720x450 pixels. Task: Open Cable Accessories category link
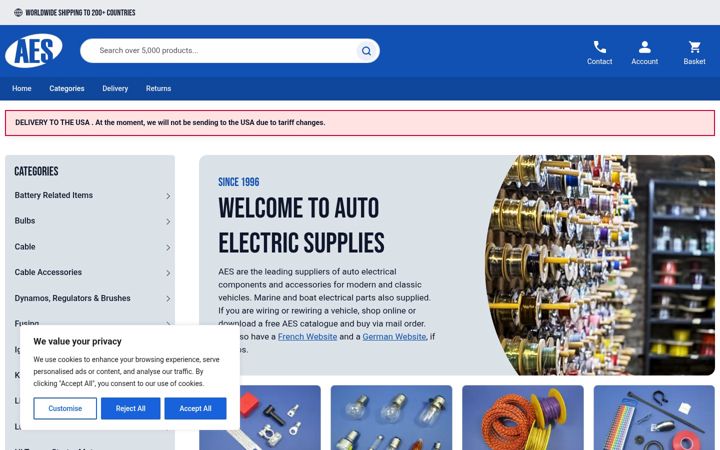[x=48, y=272]
